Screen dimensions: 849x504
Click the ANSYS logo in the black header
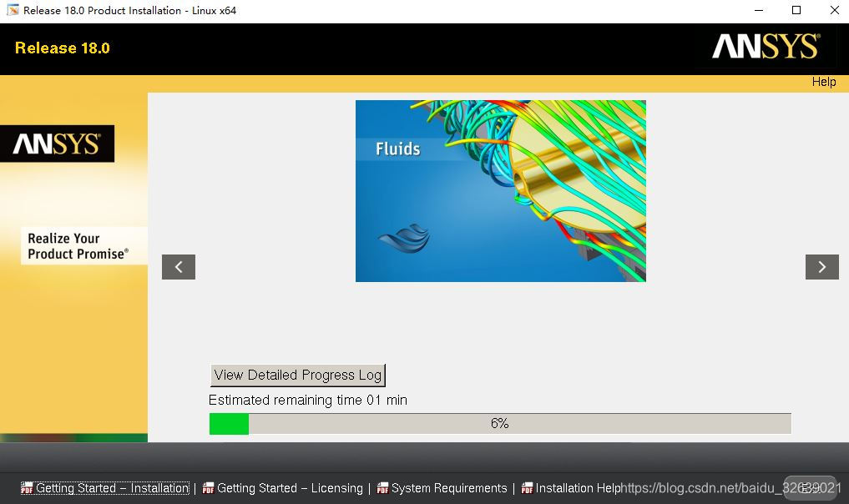[x=766, y=46]
